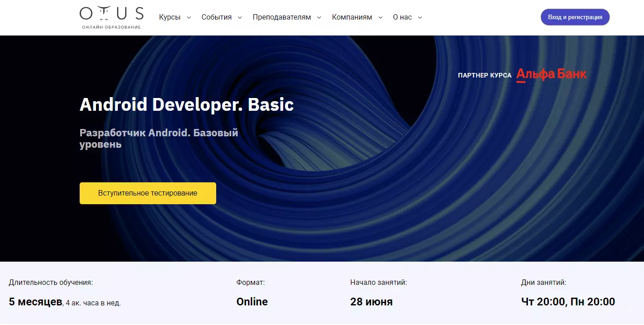Open the Преподавателям menu
This screenshot has width=644, height=325.
click(x=282, y=17)
